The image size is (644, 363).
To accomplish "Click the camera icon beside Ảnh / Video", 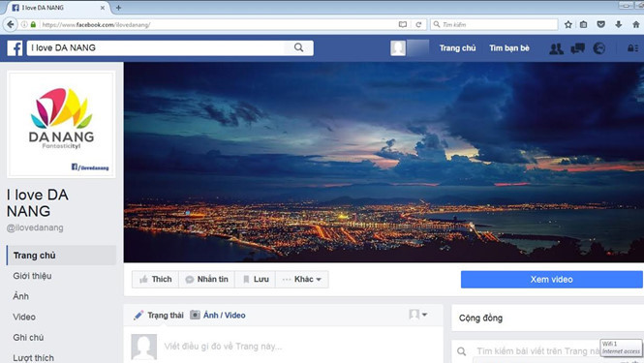I will [195, 315].
